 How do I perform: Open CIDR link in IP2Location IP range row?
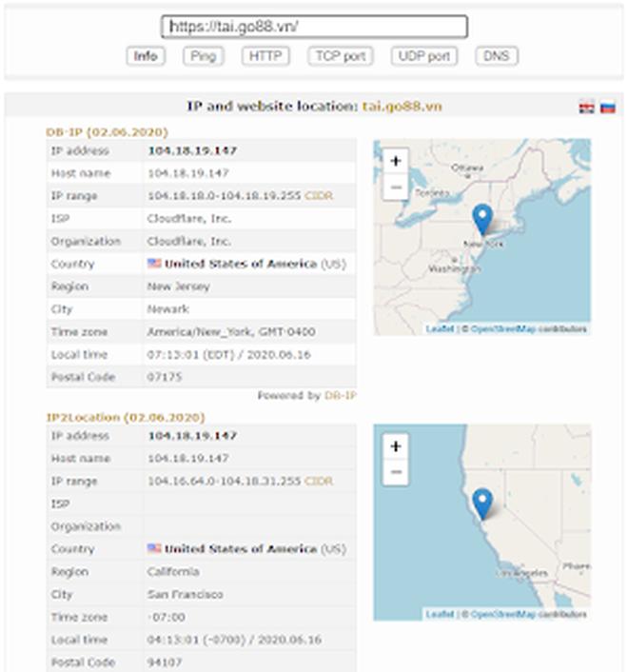pos(319,482)
